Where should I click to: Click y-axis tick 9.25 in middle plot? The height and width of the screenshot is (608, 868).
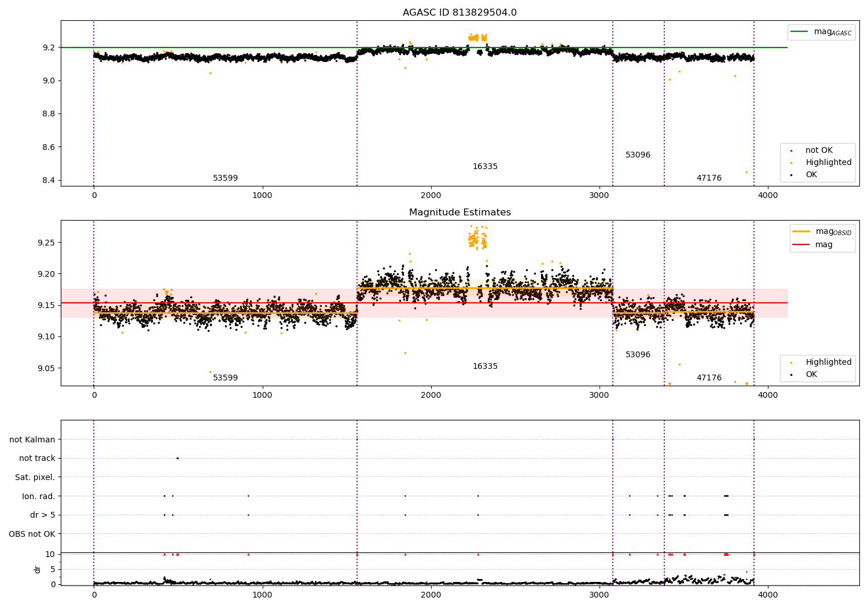click(x=46, y=243)
